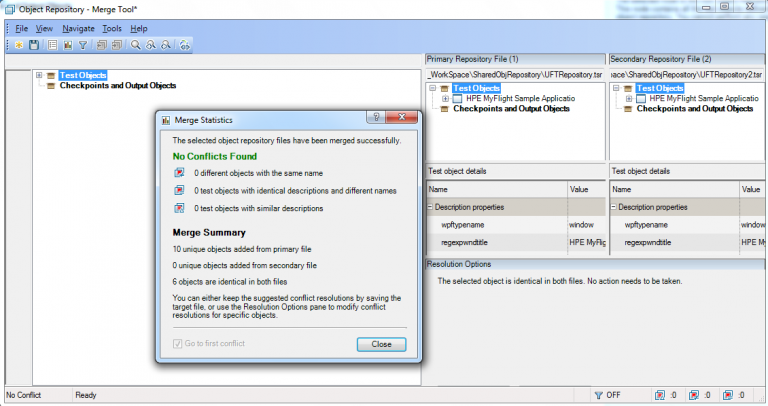Click the Name column header in primary details
768x406 pixels.
point(439,188)
